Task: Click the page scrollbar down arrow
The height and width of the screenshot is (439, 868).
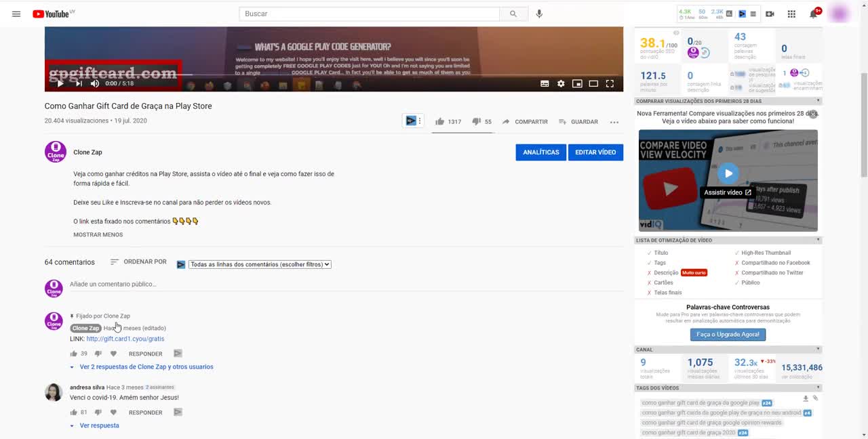Action: coord(863,434)
